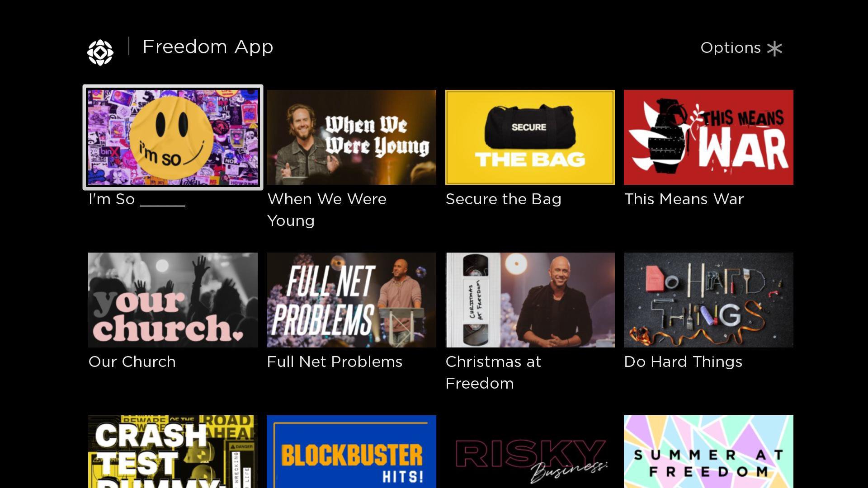
Task: Open the This Means War thumbnail
Action: [708, 137]
